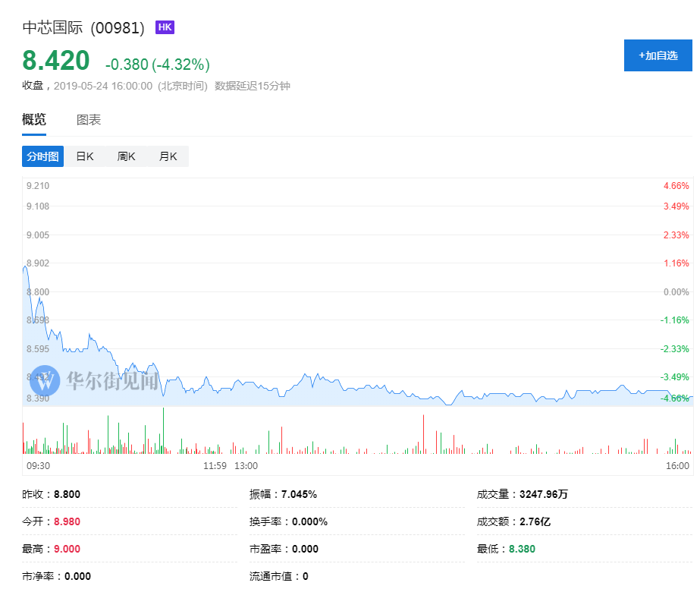Click the 昨收 value 8.800

click(x=67, y=494)
